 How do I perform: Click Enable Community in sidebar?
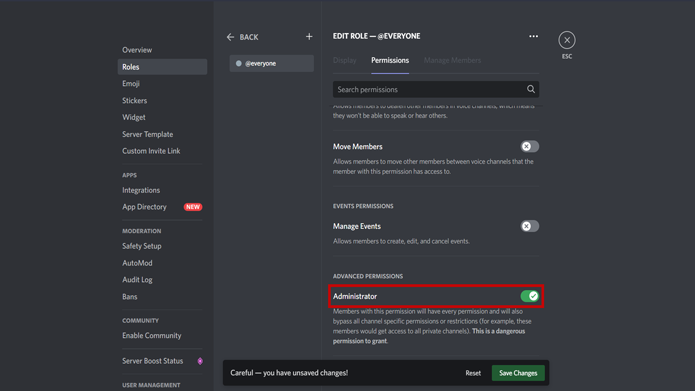pyautogui.click(x=162, y=336)
